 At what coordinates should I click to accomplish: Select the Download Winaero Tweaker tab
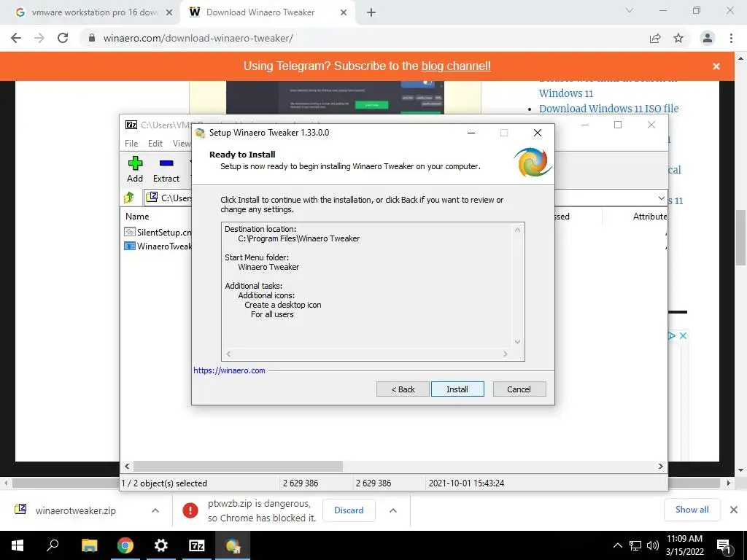pos(260,12)
